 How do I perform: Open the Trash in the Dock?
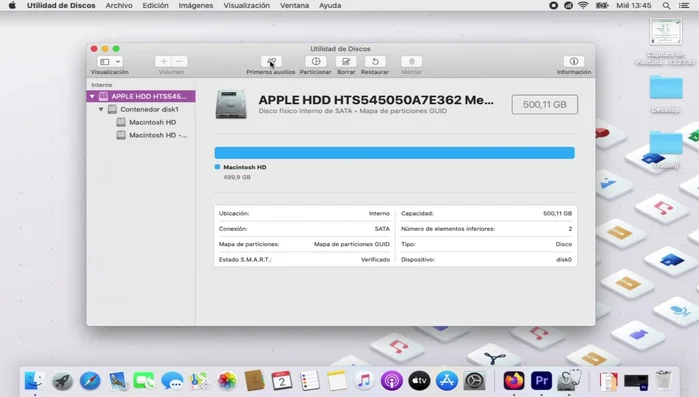click(664, 381)
